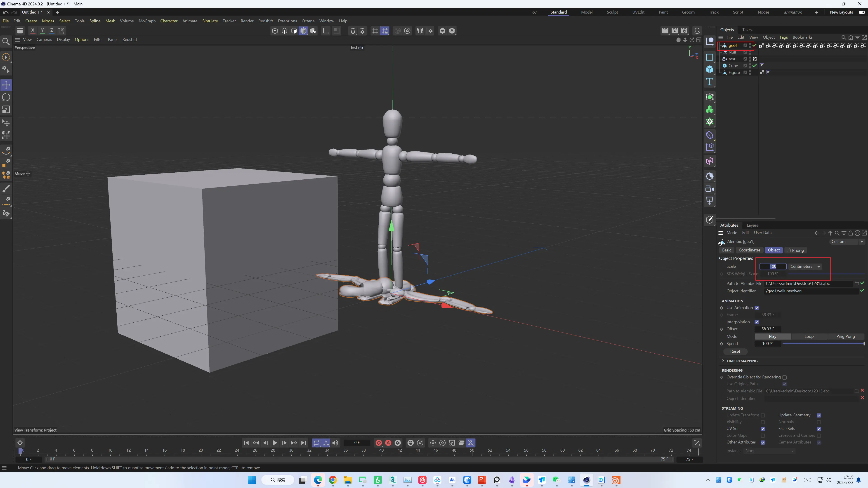Screen dimensions: 868x488
Task: Toggle Other Attributes checkbox
Action: tap(763, 442)
